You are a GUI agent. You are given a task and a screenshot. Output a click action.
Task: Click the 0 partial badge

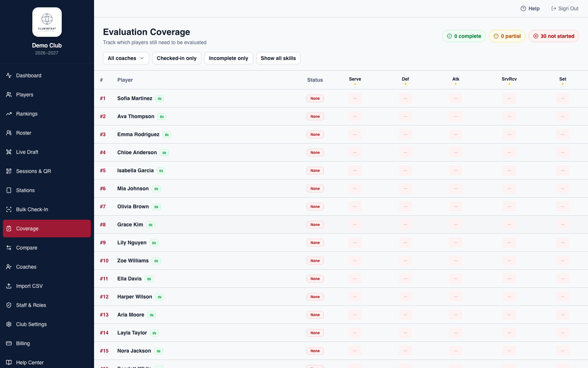(x=507, y=36)
